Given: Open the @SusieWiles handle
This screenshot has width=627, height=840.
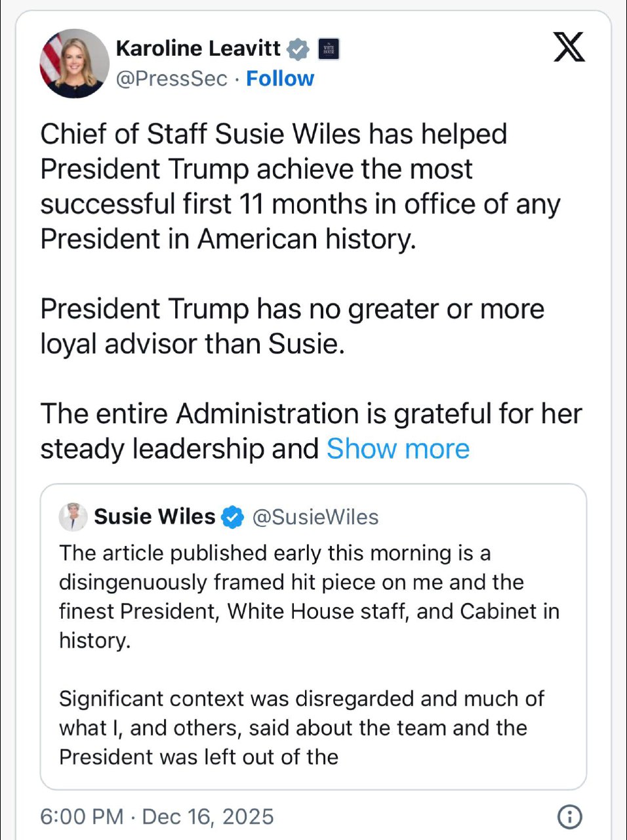Looking at the screenshot, I should click(x=315, y=517).
